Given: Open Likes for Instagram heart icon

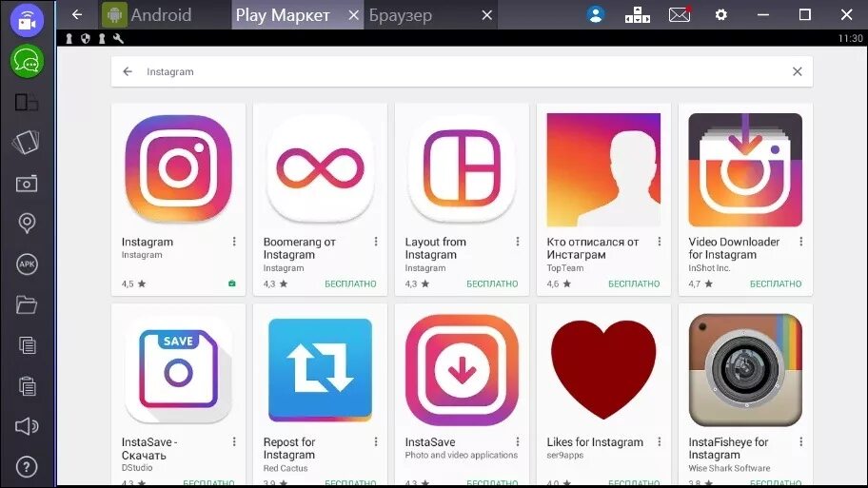Looking at the screenshot, I should point(603,370).
